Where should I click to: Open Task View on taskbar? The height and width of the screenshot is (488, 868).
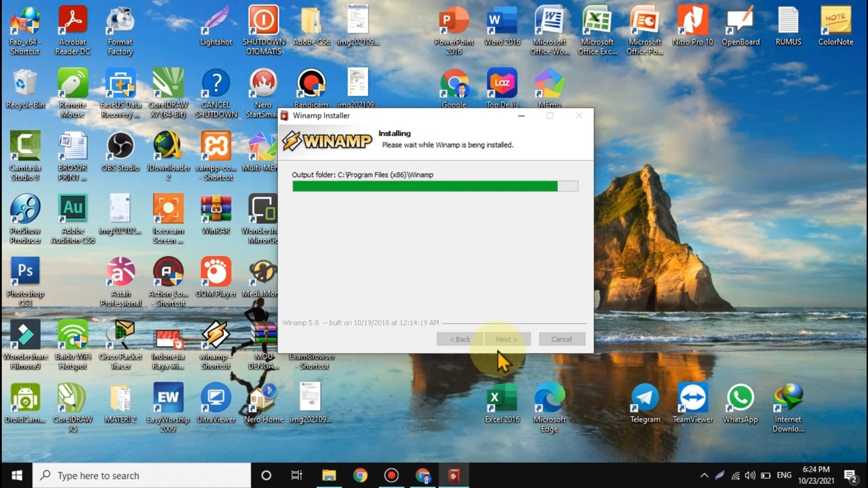pyautogui.click(x=297, y=475)
